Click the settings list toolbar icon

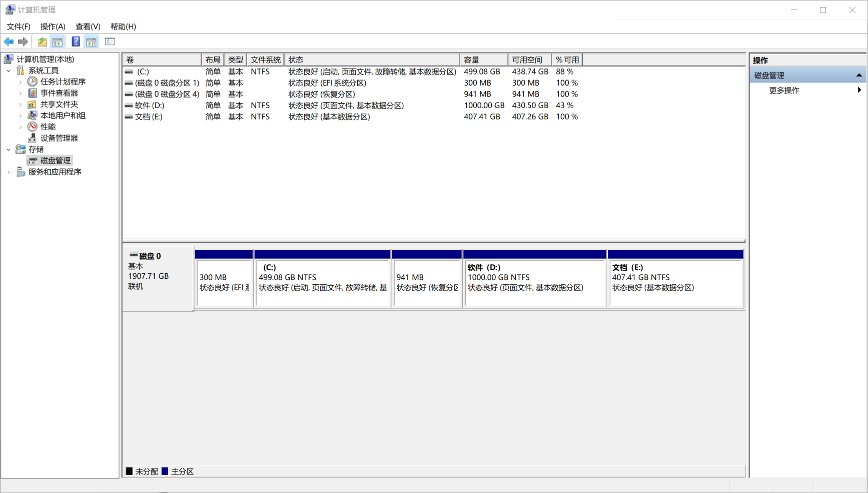coord(110,42)
